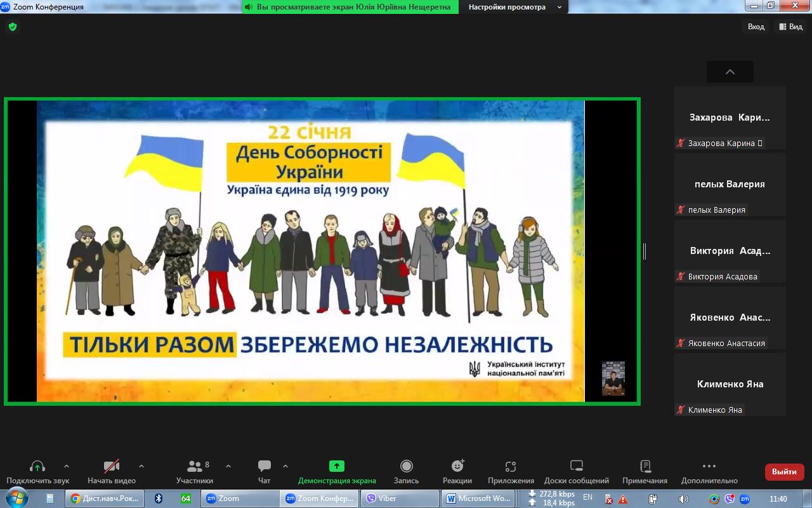Expand the video options arrow
Viewport: 812px width, 508px height.
pyautogui.click(x=141, y=466)
